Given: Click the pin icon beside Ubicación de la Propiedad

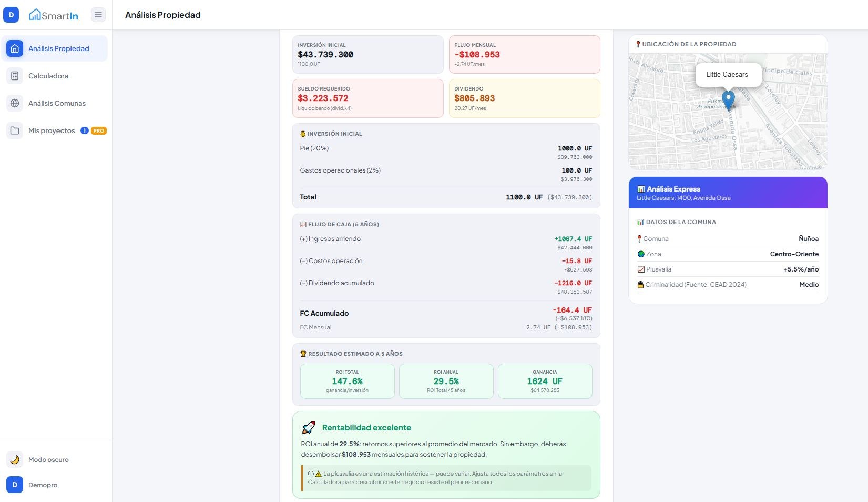Looking at the screenshot, I should (x=638, y=44).
